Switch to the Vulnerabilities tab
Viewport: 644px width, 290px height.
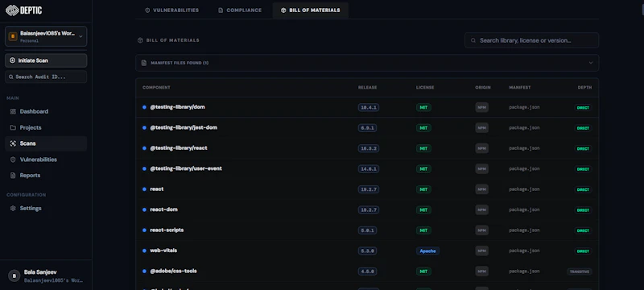(x=171, y=10)
